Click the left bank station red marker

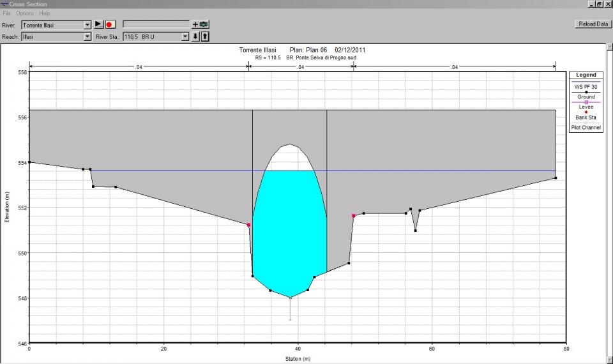click(x=248, y=225)
